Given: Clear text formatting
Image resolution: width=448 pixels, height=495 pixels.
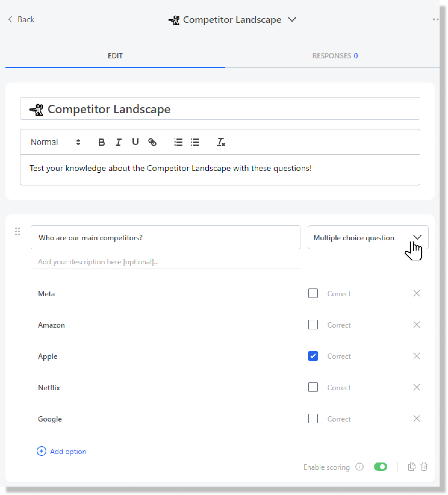Looking at the screenshot, I should coord(221,142).
